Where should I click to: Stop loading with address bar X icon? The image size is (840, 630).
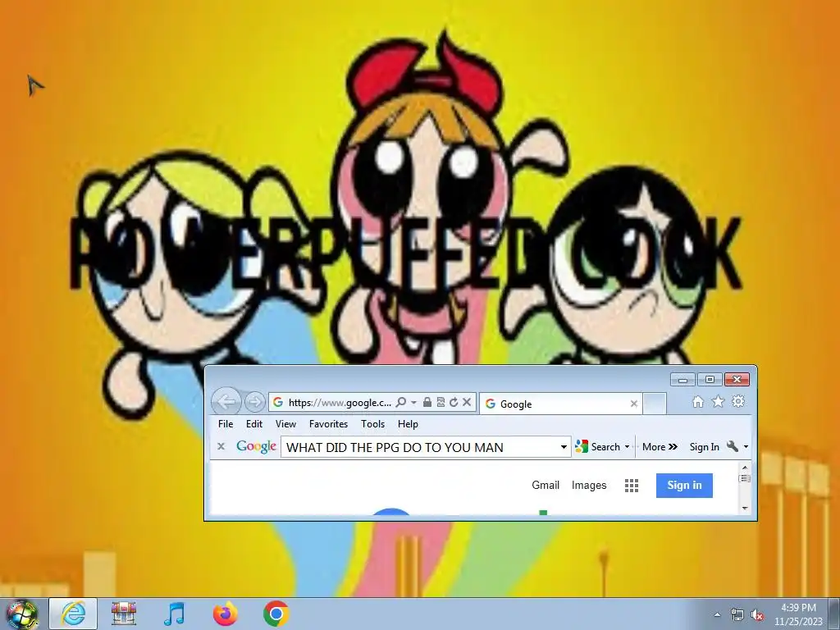tap(467, 402)
